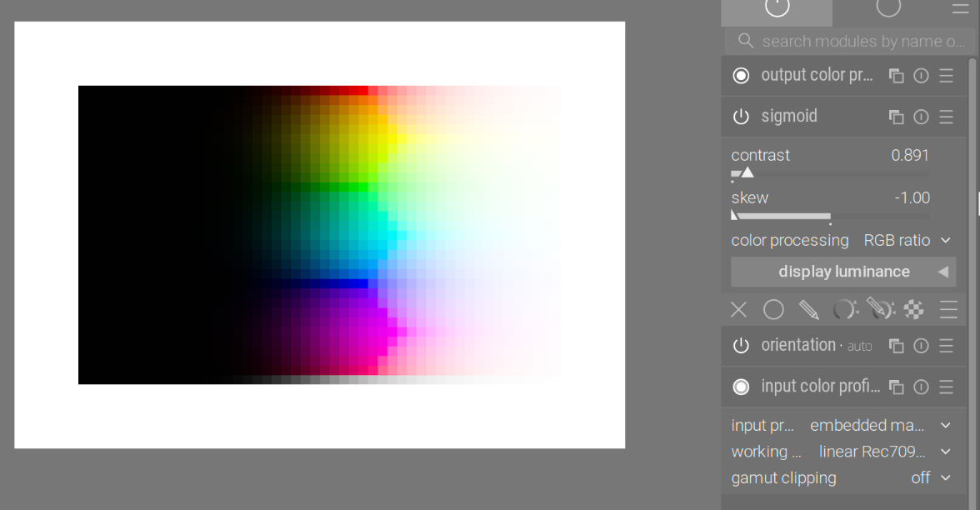
Task: Toggle the orientation module power button
Action: pyautogui.click(x=742, y=346)
